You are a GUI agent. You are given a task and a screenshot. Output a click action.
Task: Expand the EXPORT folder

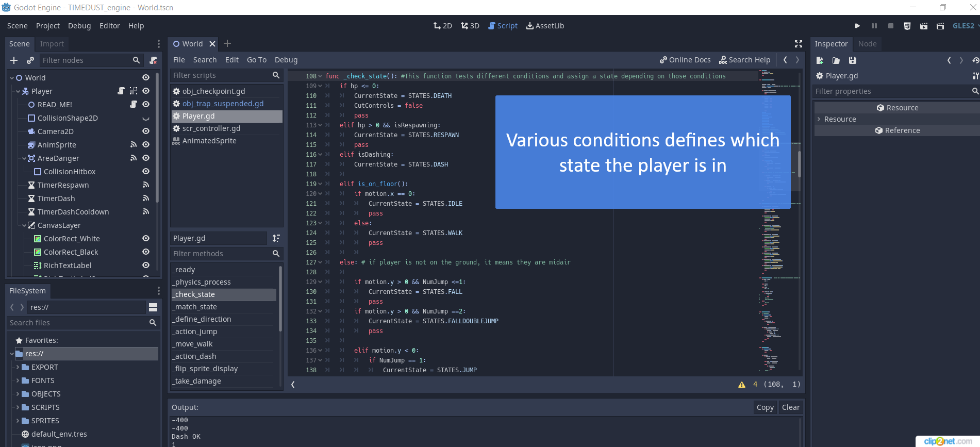18,367
